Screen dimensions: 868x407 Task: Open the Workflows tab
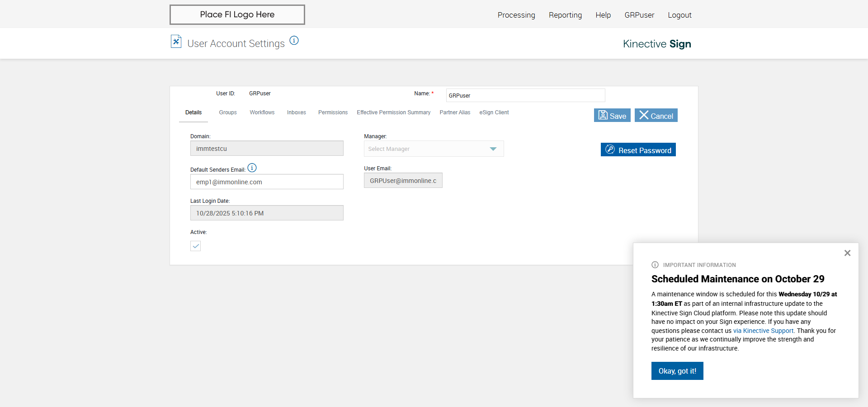pyautogui.click(x=262, y=112)
